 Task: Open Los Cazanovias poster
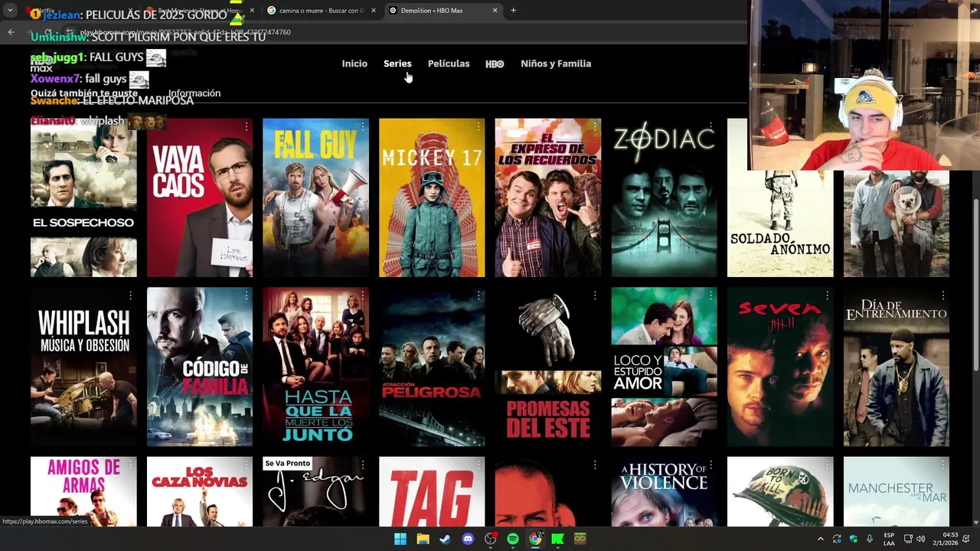pyautogui.click(x=199, y=491)
